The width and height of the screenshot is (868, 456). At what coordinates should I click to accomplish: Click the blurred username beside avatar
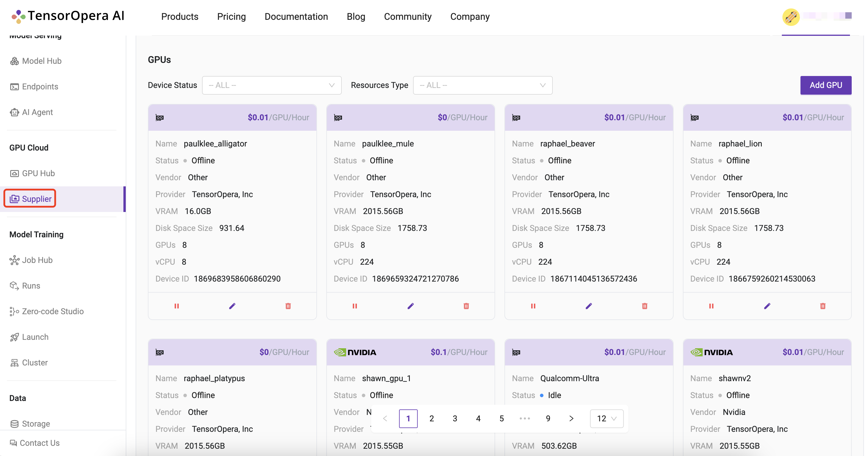(x=827, y=16)
